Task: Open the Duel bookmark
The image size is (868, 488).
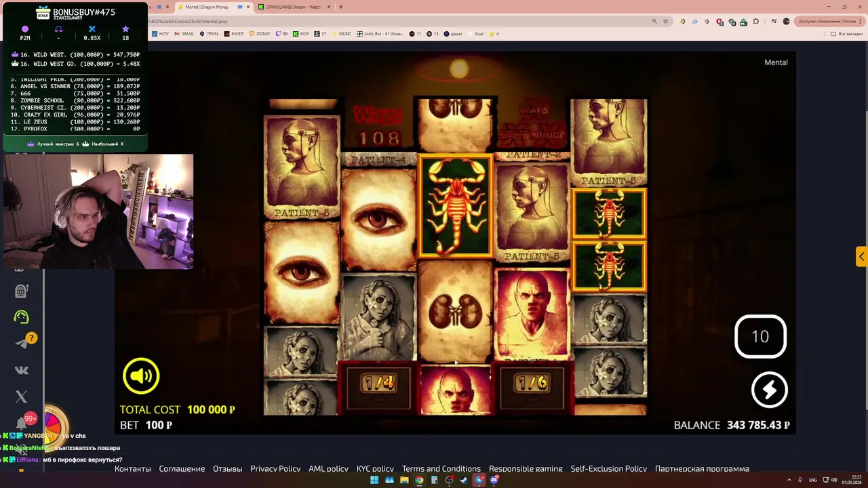Action: pyautogui.click(x=475, y=33)
